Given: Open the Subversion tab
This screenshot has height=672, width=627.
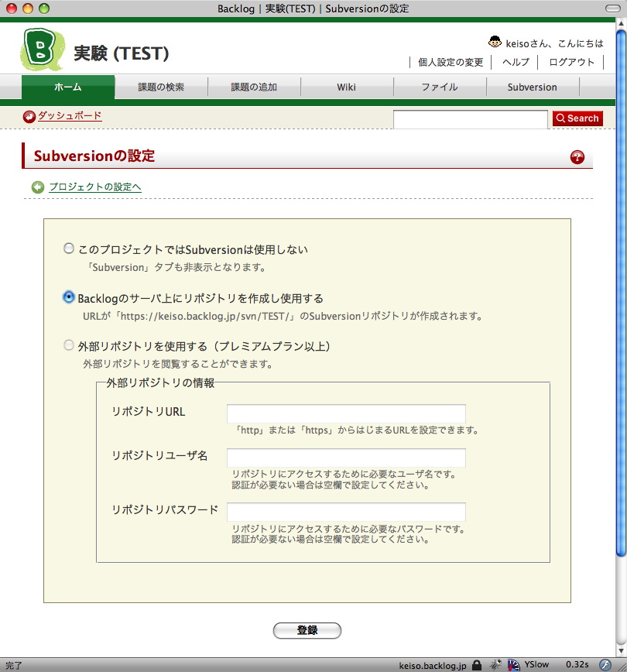Looking at the screenshot, I should (x=533, y=87).
